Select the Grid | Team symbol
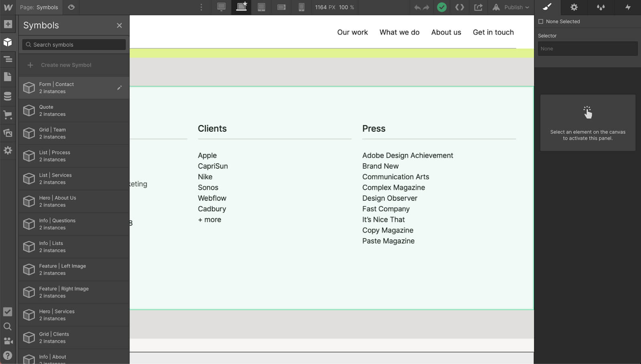Image resolution: width=641 pixels, height=364 pixels. coord(74,133)
